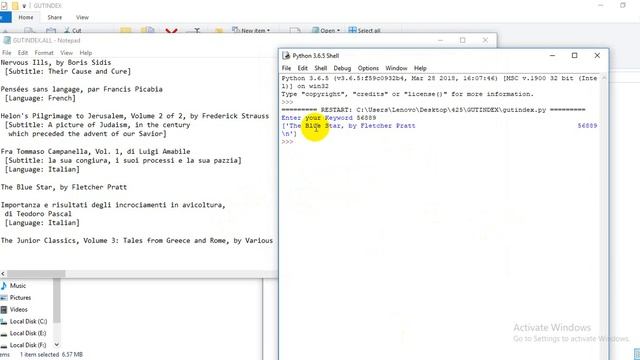Viewport: 640px width, 360px height.
Task: Click the Python Shell title bar icon
Action: [286, 56]
